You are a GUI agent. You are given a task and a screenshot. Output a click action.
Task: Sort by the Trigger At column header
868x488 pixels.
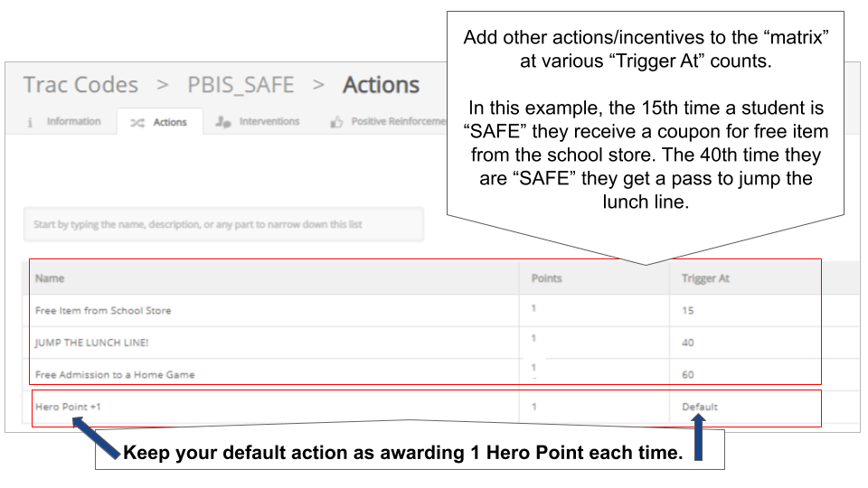705,278
